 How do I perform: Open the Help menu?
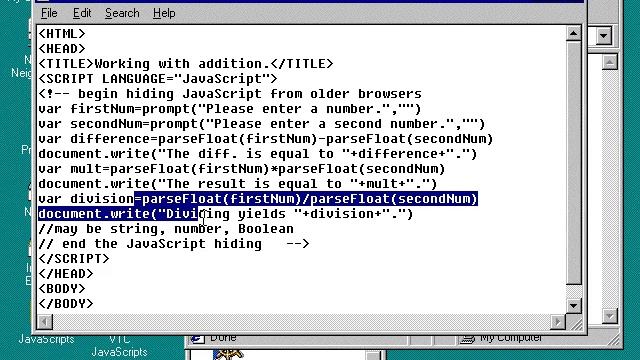coord(164,13)
